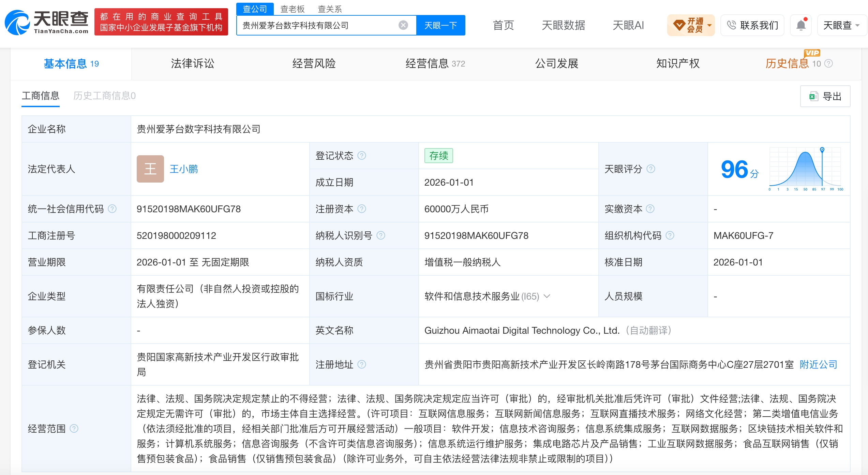
Task: Expand the 国标行业 industry chevron
Action: pyautogui.click(x=547, y=296)
